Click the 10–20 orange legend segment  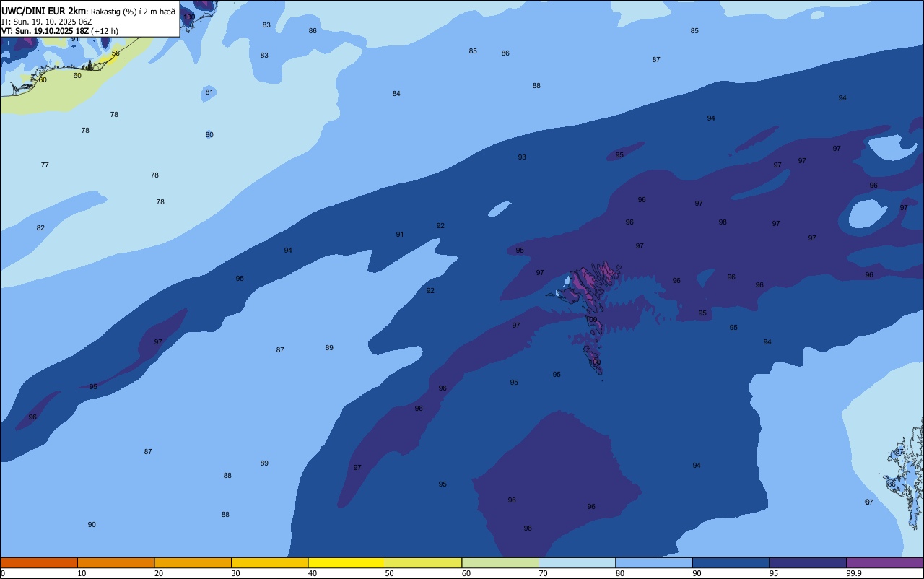point(115,562)
